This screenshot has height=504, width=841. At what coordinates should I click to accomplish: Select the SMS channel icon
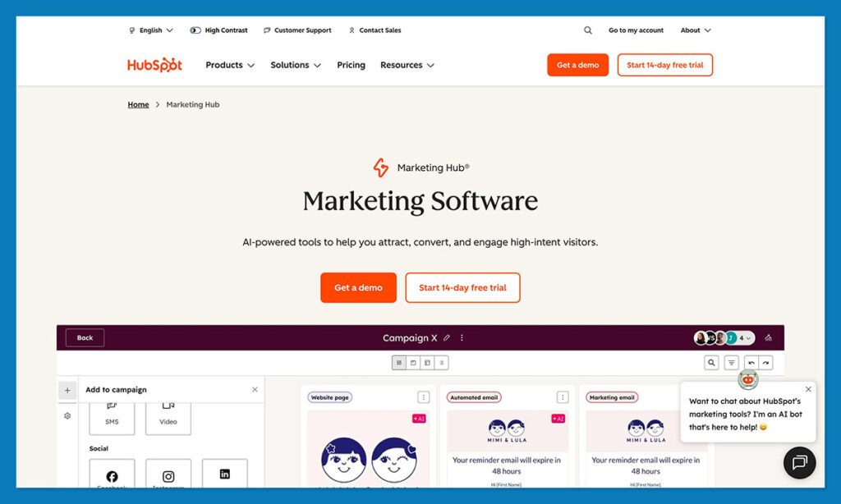pos(112,419)
